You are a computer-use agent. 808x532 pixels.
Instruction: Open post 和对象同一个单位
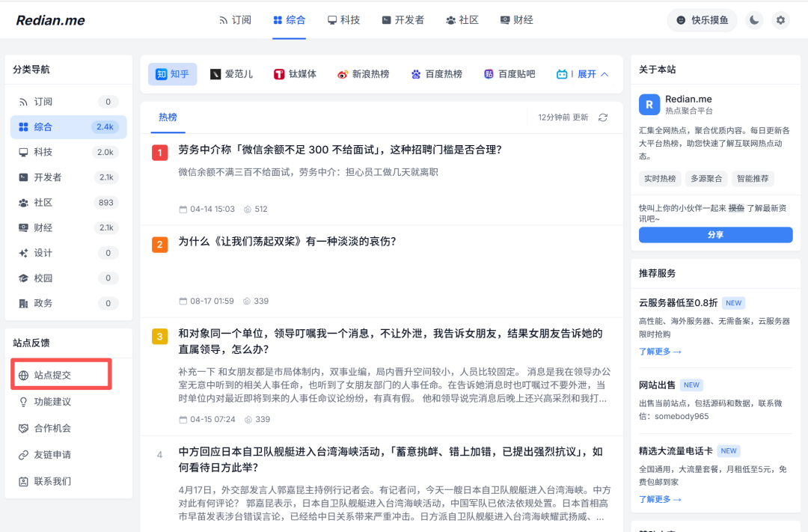(391, 341)
